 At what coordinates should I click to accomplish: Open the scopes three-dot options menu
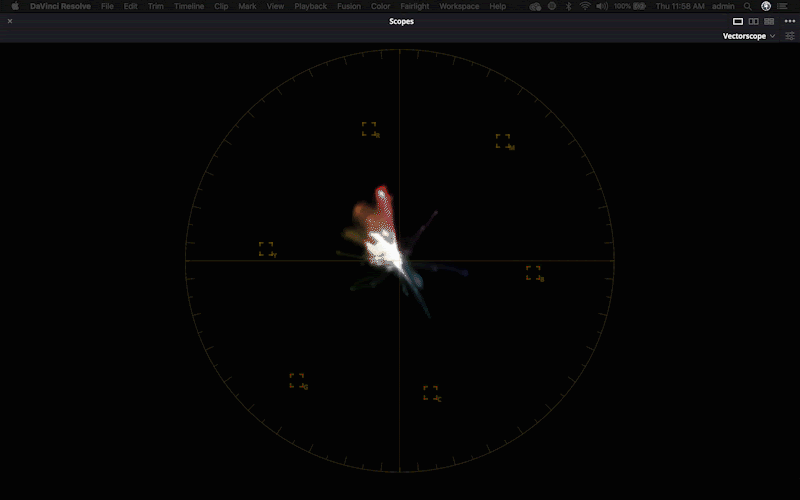click(x=789, y=21)
